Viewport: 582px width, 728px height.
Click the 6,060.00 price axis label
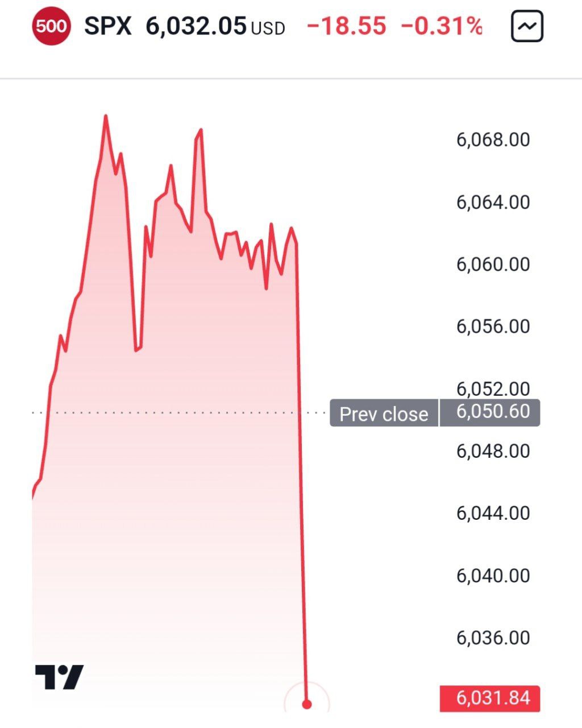click(493, 264)
